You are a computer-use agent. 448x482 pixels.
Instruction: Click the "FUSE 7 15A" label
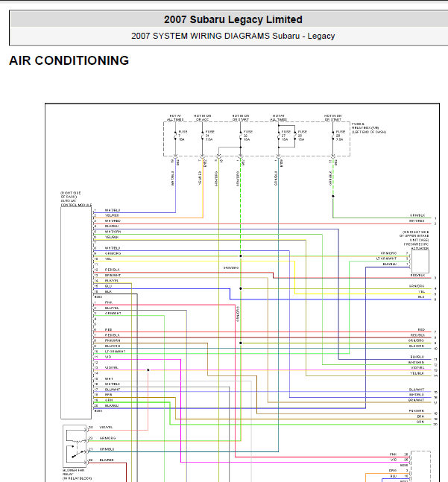pyautogui.click(x=183, y=136)
